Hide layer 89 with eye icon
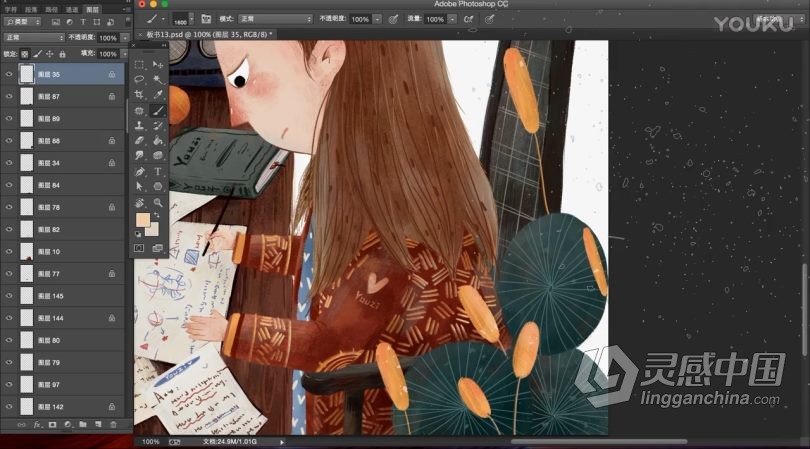Screen dimensions: 810x449 pyautogui.click(x=9, y=119)
